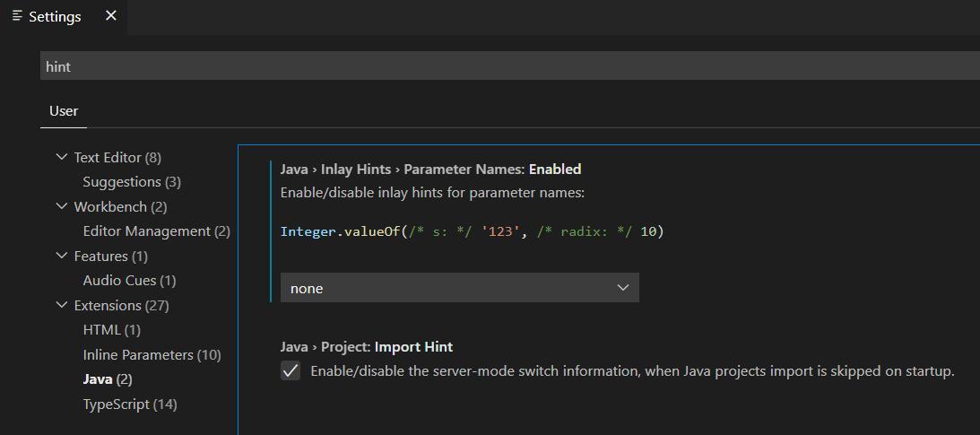Collapse the Extensions tree section
The height and width of the screenshot is (435, 980).
[61, 305]
